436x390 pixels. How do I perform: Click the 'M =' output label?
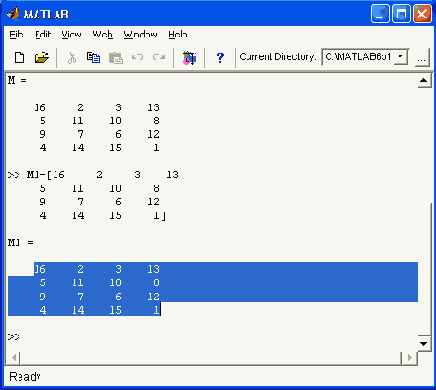pos(17,80)
